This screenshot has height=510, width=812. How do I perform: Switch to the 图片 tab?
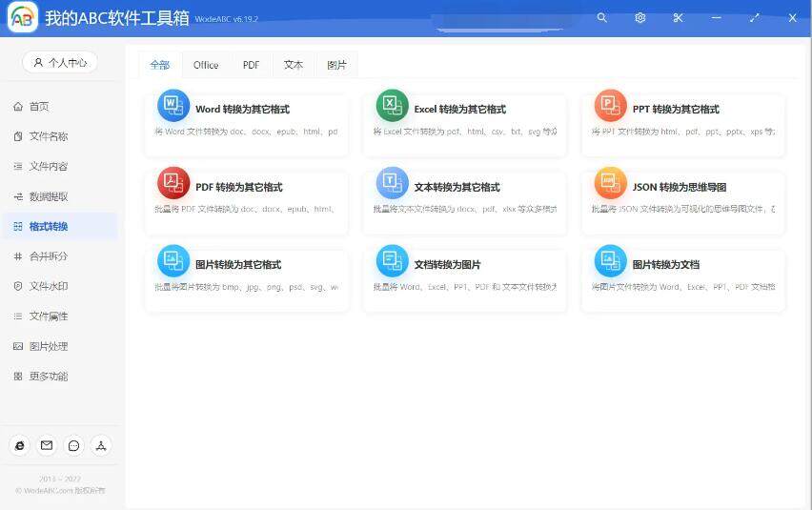pyautogui.click(x=336, y=65)
